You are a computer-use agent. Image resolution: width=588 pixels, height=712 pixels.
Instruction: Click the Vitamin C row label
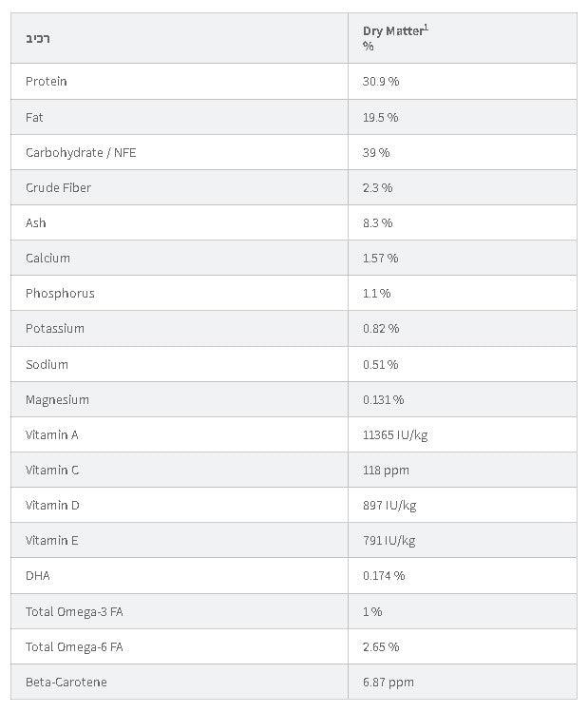[52, 470]
